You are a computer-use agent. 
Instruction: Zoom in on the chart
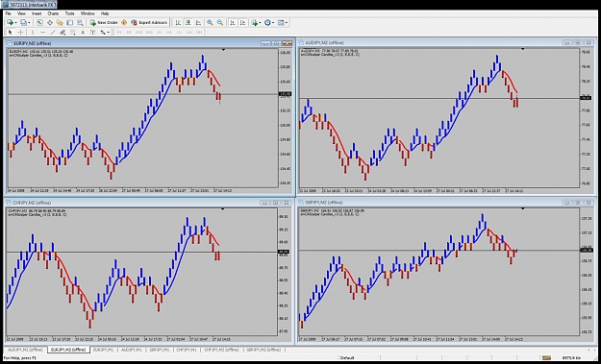click(x=210, y=23)
